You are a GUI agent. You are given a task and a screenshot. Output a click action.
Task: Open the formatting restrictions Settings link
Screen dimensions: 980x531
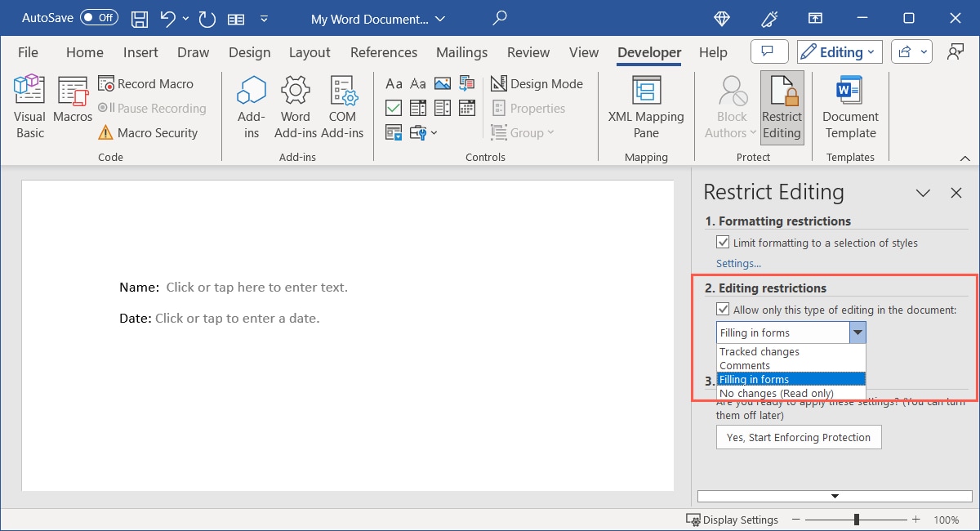(x=737, y=263)
